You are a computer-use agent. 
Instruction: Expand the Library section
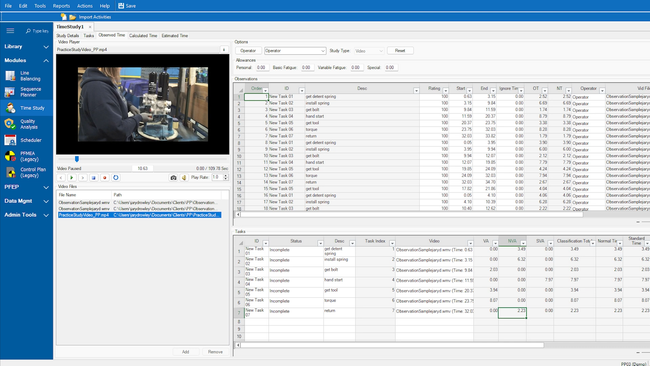[46, 47]
